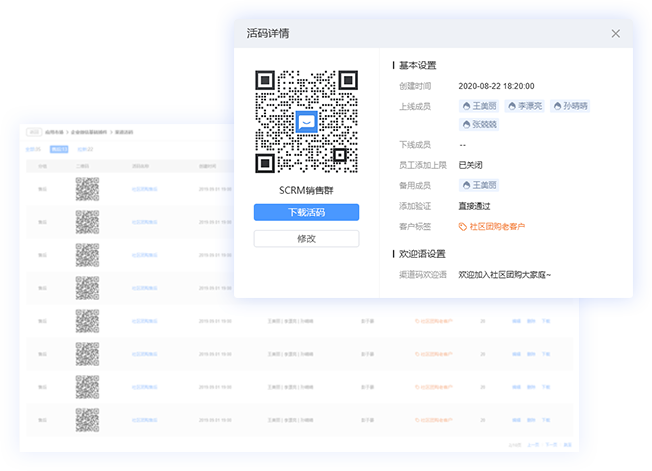
Task: Select 王美丽 tag under 备用成员
Action: [479, 185]
